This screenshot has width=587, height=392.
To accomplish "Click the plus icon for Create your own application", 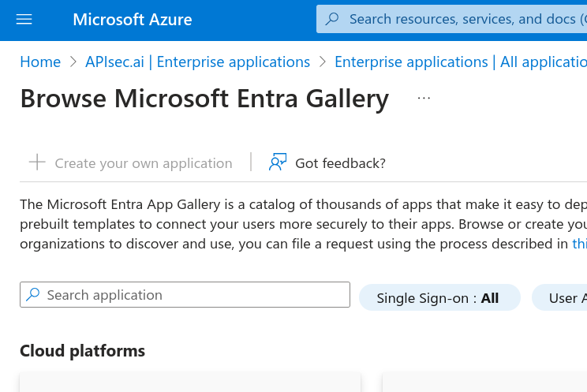I will pyautogui.click(x=37, y=162).
